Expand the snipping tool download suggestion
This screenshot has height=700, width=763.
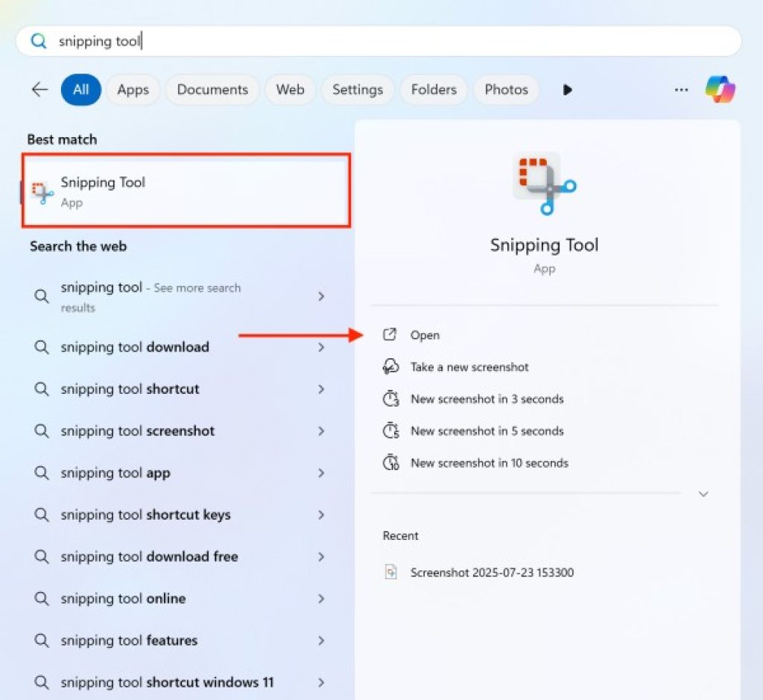point(321,347)
